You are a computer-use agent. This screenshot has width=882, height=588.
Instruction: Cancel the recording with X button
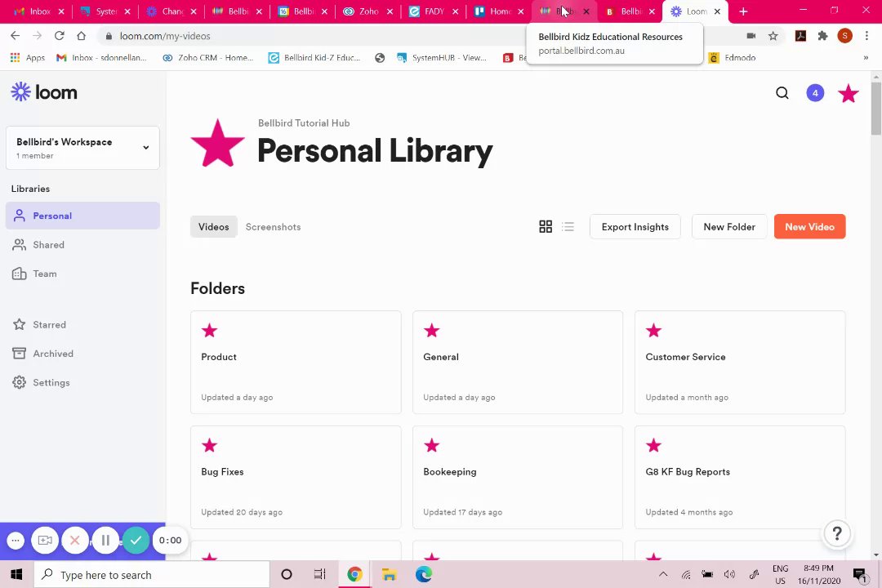pyautogui.click(x=75, y=540)
